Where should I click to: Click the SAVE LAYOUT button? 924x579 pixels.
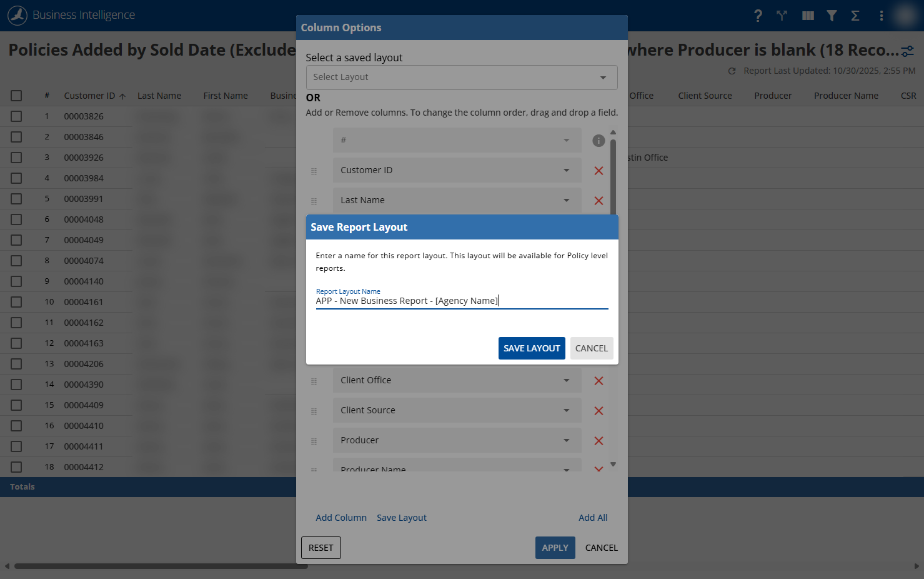[x=532, y=348]
